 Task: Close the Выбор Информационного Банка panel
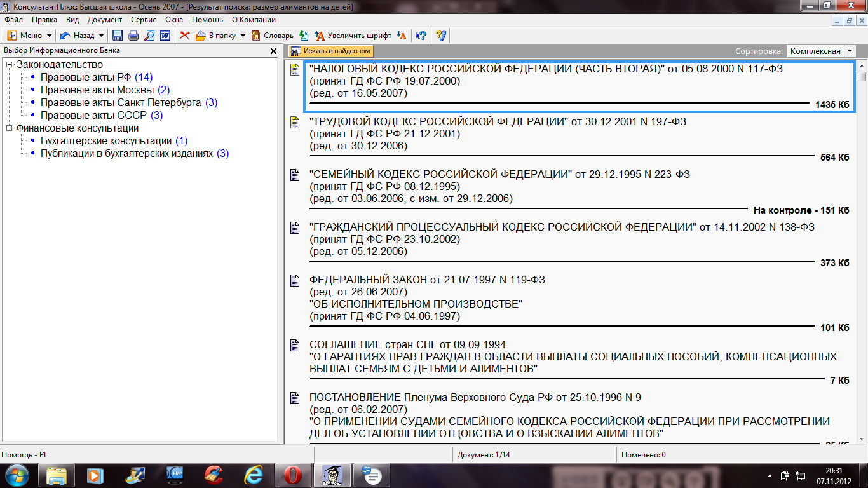273,51
